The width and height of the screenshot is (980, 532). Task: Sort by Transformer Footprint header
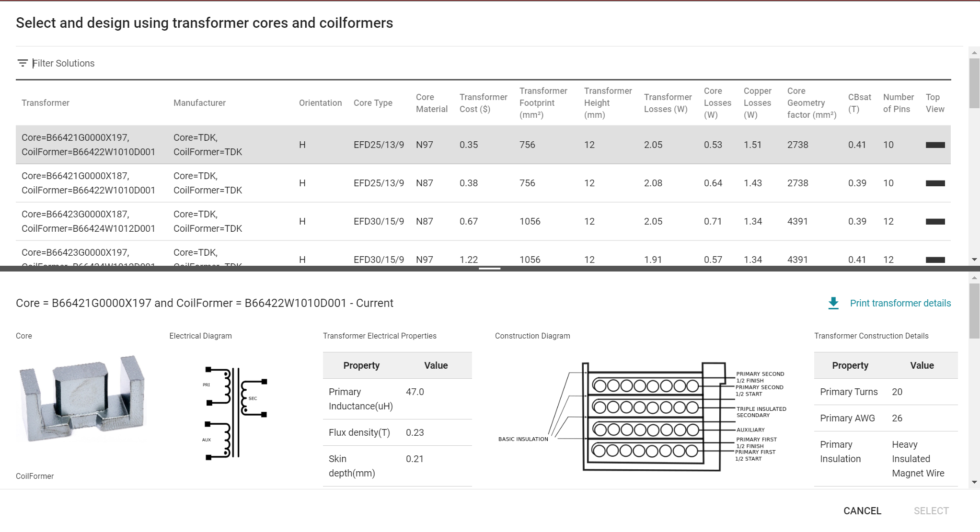click(543, 103)
